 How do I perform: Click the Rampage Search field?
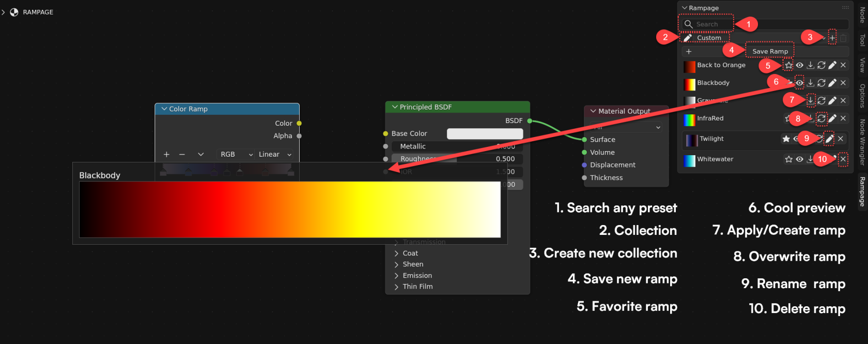765,24
